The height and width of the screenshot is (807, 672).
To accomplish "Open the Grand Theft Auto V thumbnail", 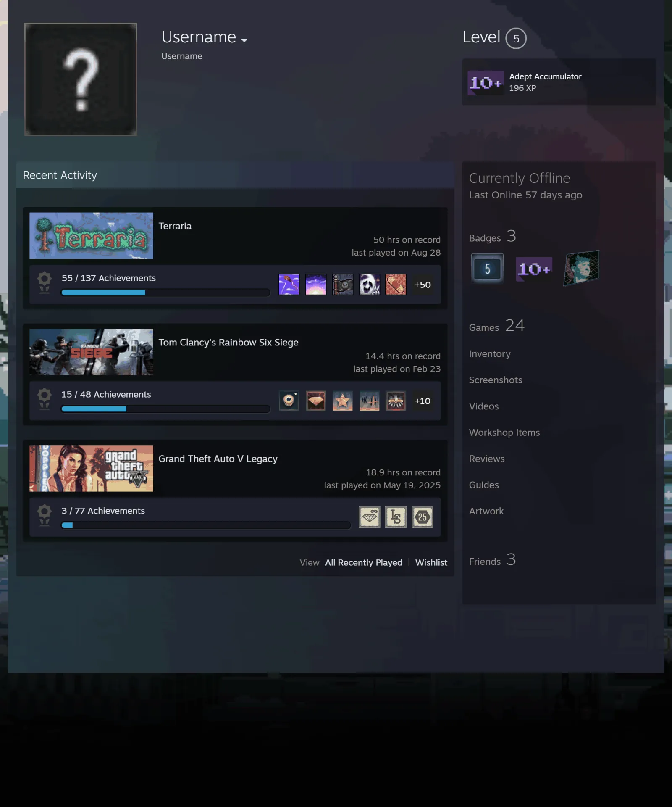I will coord(91,468).
